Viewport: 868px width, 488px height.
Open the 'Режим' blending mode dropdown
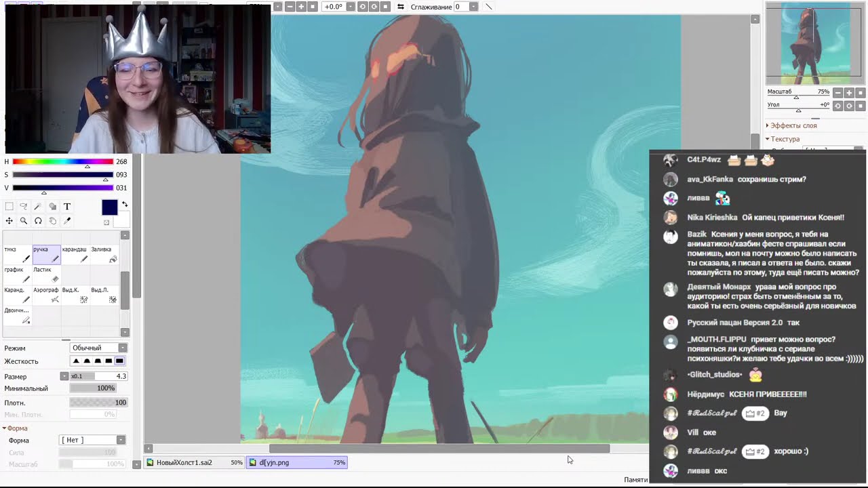click(98, 348)
